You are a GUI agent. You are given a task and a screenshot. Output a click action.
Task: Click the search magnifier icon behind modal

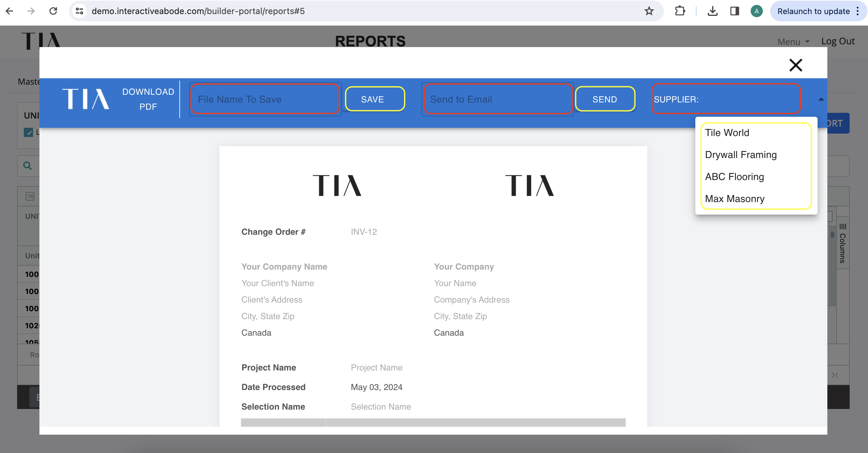point(28,165)
